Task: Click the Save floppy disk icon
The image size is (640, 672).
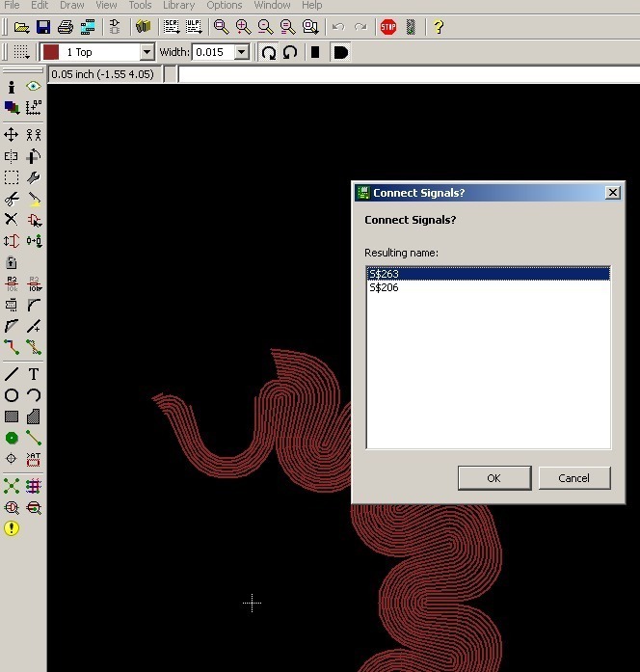Action: (x=43, y=27)
